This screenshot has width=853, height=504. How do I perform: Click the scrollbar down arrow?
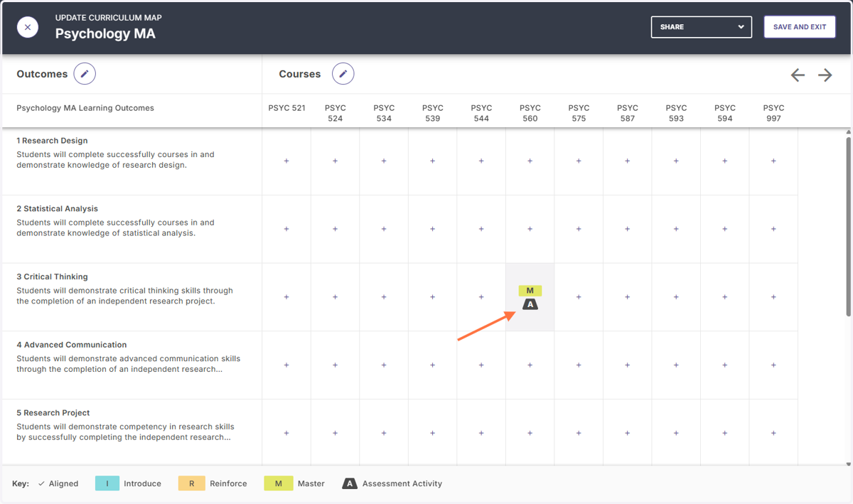(848, 463)
